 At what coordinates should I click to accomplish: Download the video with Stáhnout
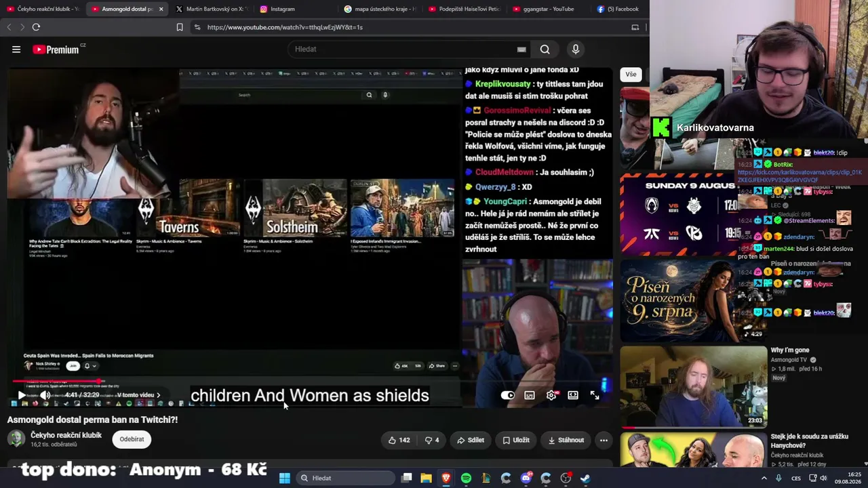(x=566, y=440)
